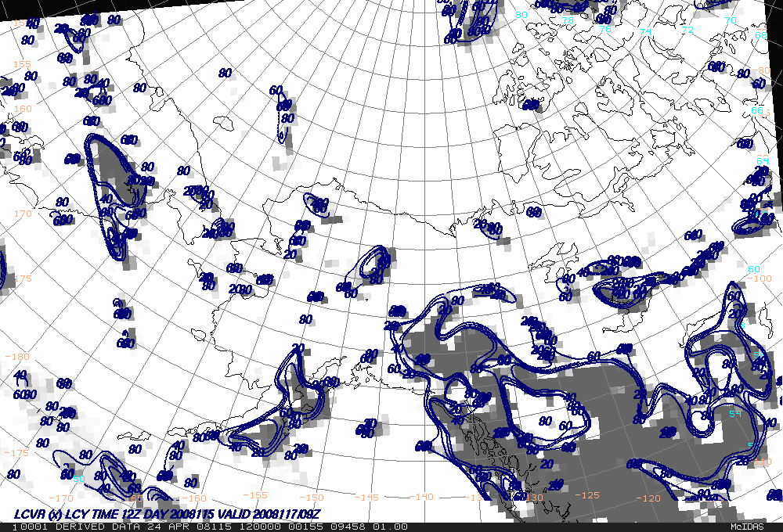
Task: Click the orange '175' longitude label
Action: (23, 279)
